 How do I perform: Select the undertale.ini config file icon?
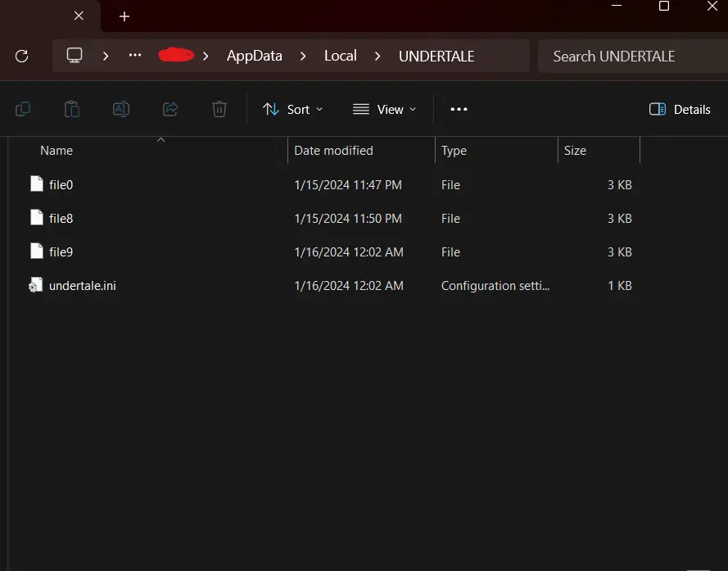36,285
